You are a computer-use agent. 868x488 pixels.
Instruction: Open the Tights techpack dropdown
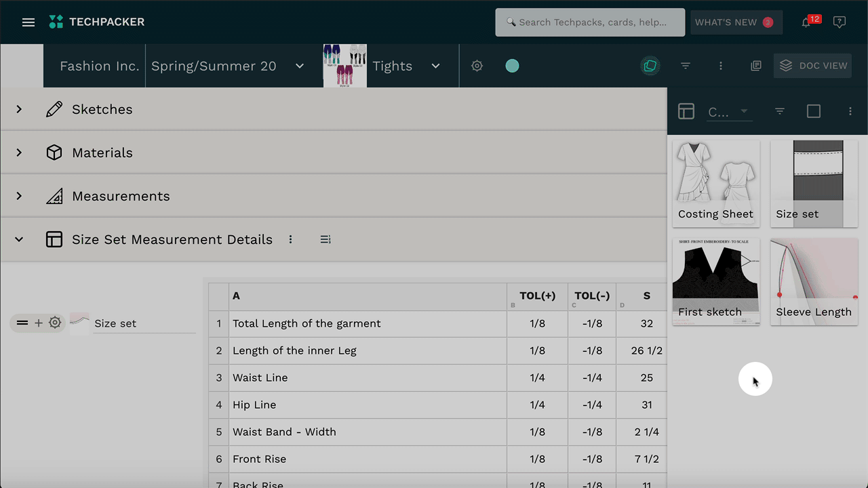(x=435, y=66)
